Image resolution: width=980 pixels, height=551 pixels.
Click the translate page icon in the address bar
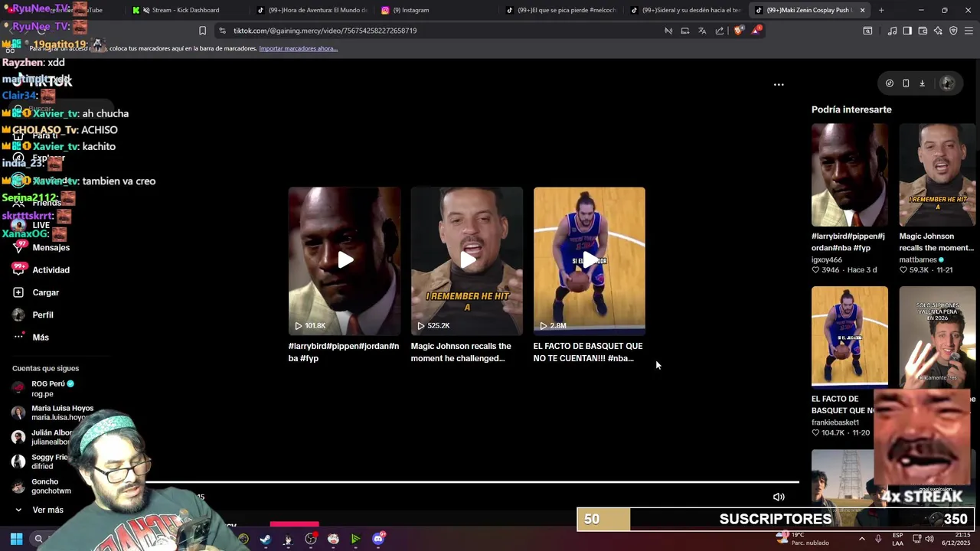pyautogui.click(x=702, y=31)
